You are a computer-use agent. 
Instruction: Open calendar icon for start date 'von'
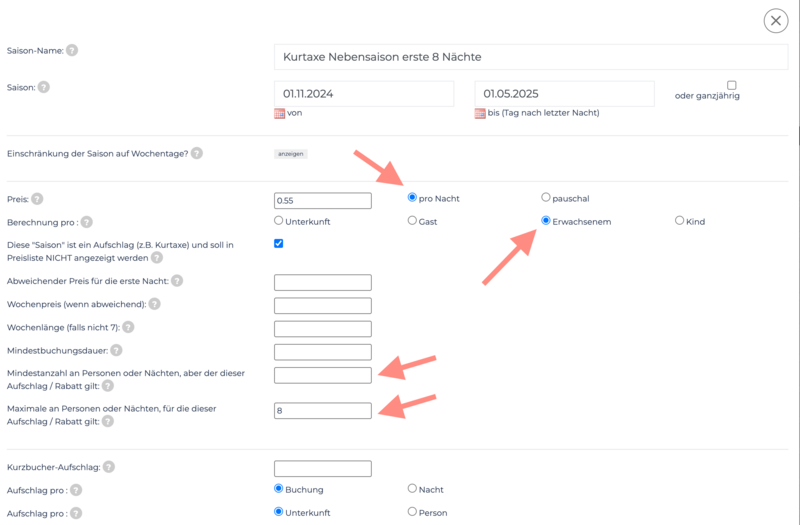click(x=280, y=114)
